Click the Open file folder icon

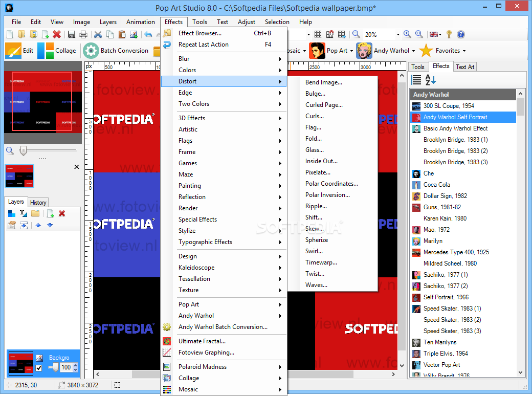21,34
